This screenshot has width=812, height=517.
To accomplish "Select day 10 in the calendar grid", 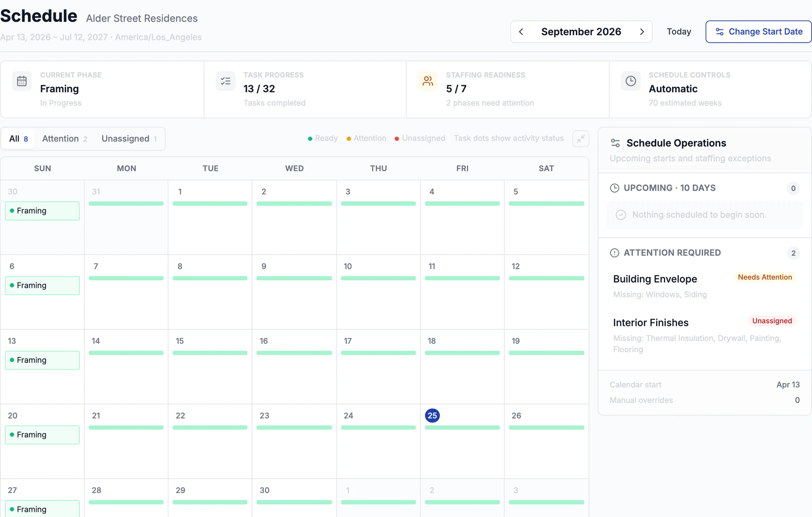I will coord(348,266).
